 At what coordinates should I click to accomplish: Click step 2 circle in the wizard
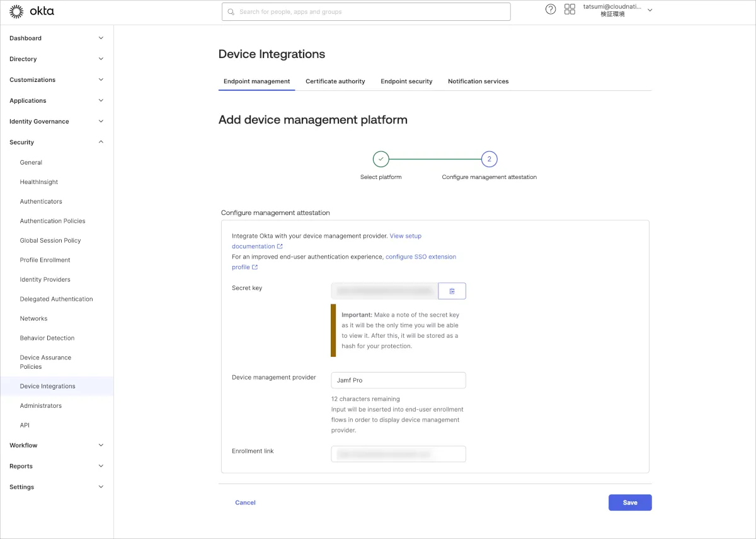point(489,159)
